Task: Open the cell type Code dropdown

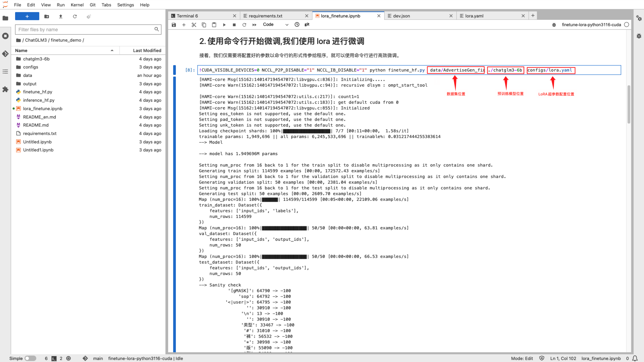Action: tap(276, 25)
